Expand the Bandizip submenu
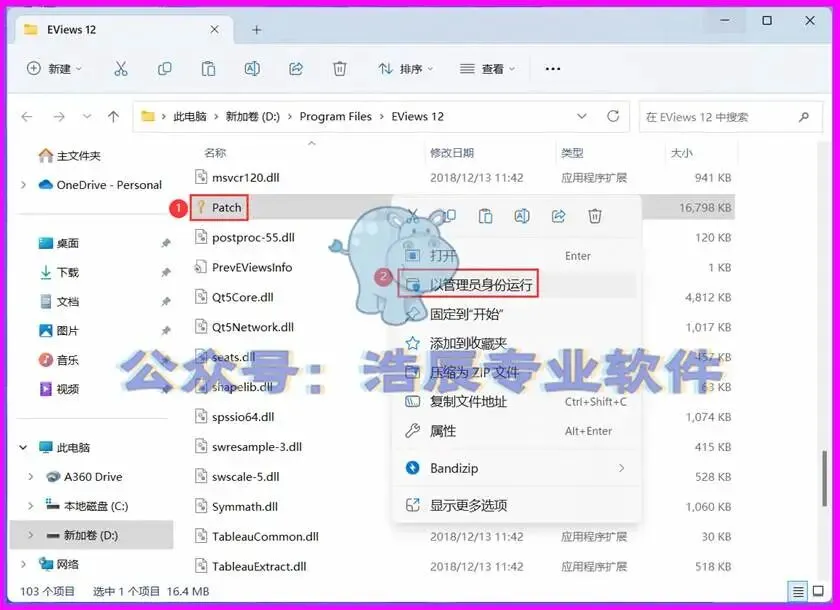 pyautogui.click(x=621, y=468)
